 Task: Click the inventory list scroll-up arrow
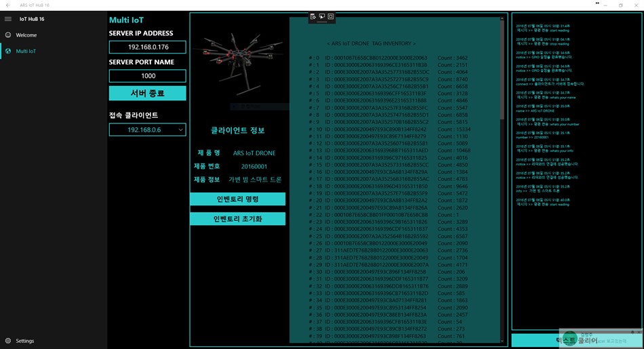pyautogui.click(x=502, y=19)
